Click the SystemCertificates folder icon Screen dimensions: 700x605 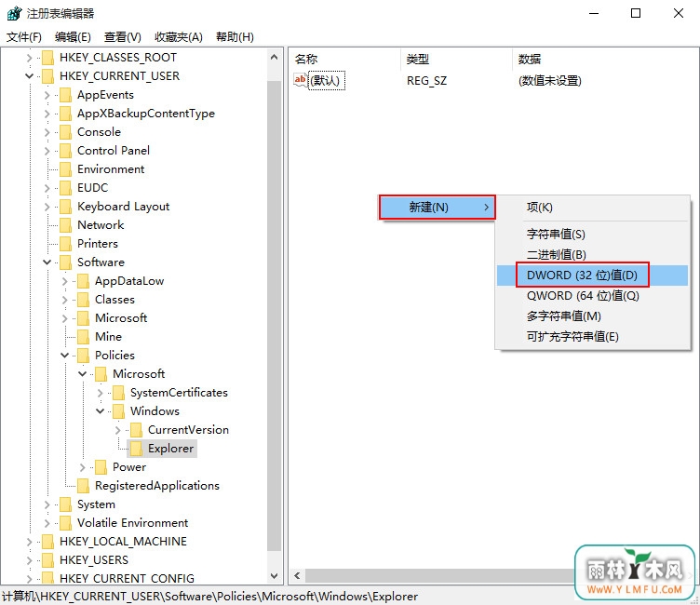119,393
